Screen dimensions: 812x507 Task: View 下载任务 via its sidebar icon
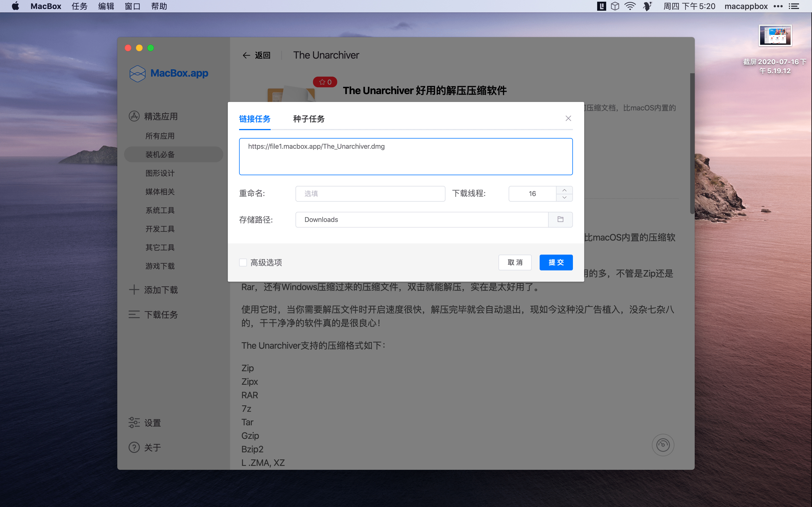pyautogui.click(x=134, y=315)
